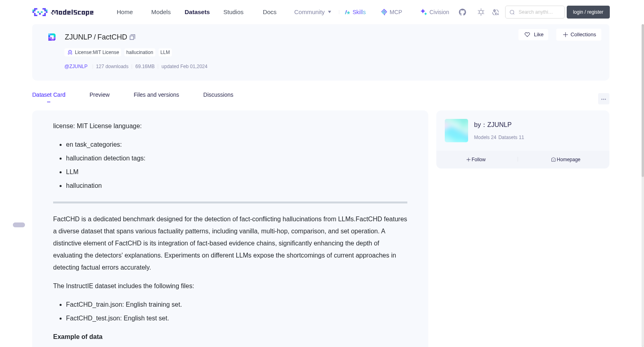644x347 pixels.
Task: Click the search magnifier icon
Action: click(x=512, y=12)
